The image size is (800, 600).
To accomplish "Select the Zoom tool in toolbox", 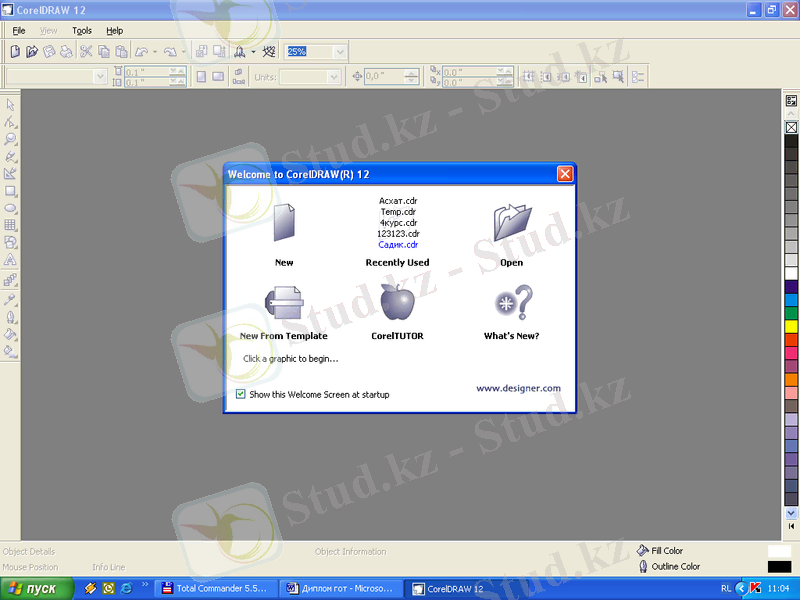I will (x=10, y=139).
